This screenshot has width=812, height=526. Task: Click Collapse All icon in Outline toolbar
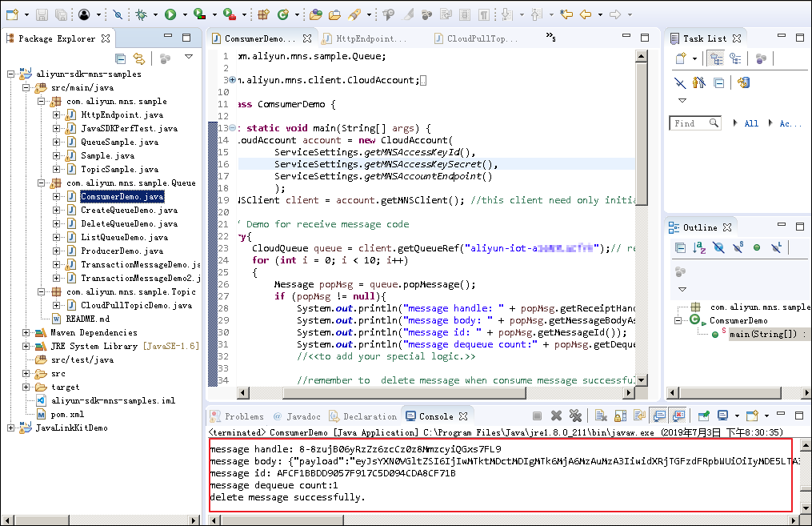click(681, 247)
